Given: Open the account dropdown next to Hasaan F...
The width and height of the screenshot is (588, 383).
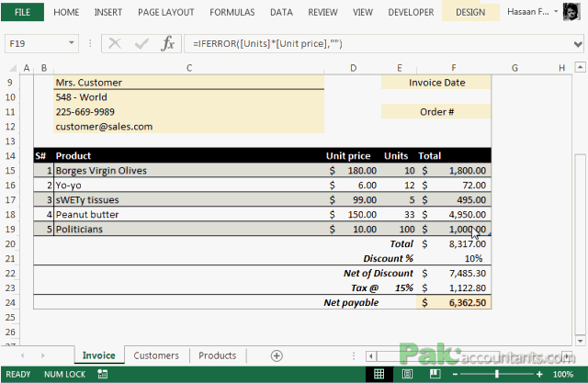Looking at the screenshot, I should pyautogui.click(x=556, y=12).
